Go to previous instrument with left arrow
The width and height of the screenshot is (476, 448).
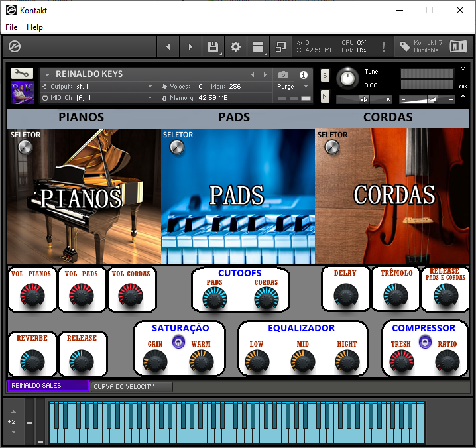click(168, 46)
